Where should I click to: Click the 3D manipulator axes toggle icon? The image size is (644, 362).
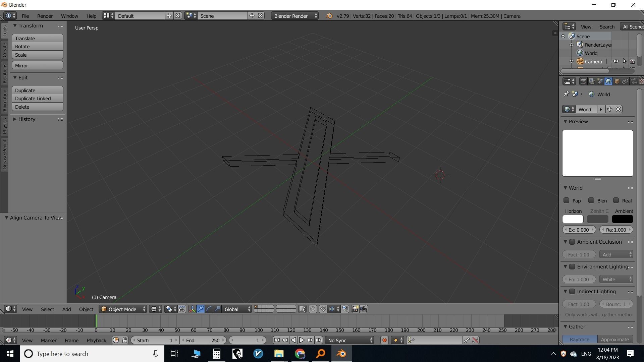192,309
